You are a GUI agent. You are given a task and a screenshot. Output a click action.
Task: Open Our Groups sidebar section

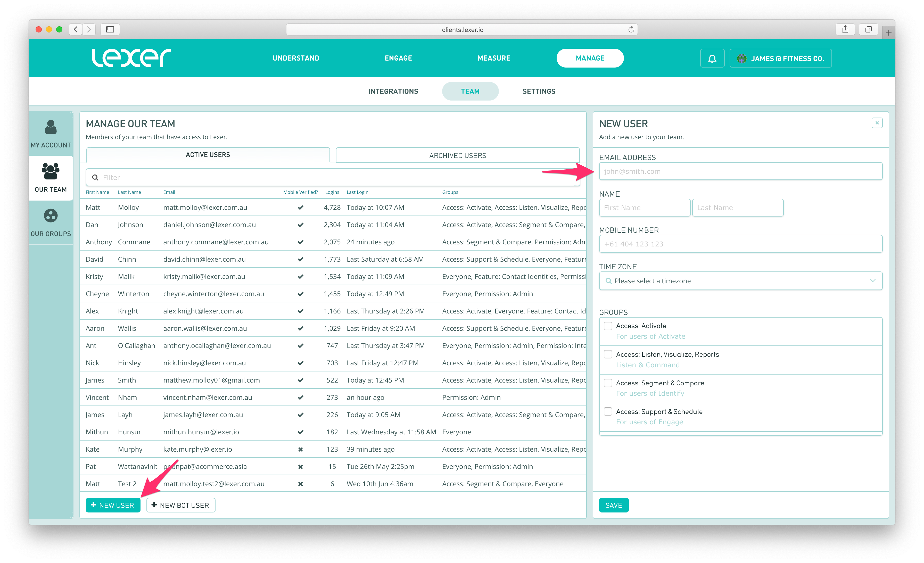[51, 223]
